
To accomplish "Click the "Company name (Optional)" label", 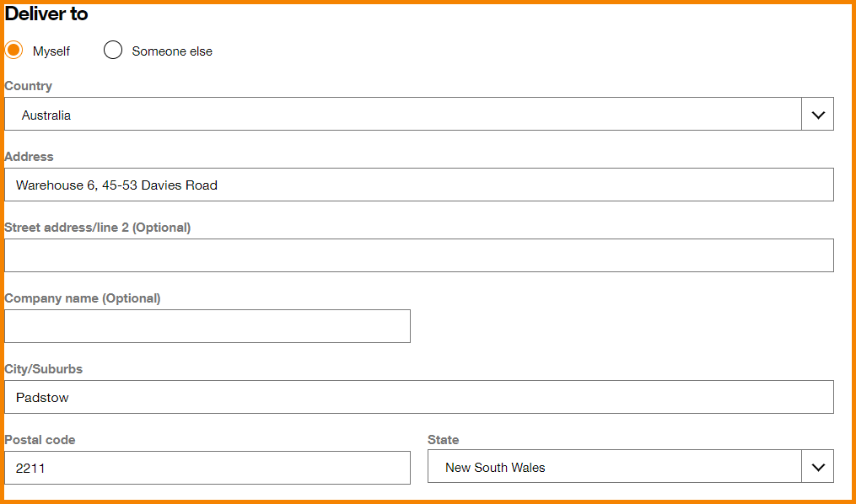I will tap(83, 298).
